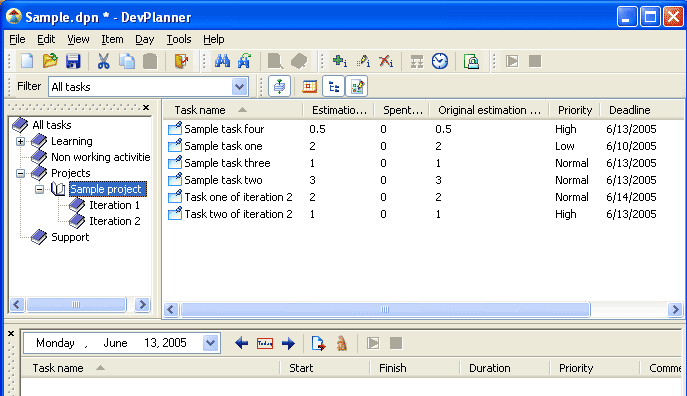Add item with the green plus icon
Image resolution: width=687 pixels, height=396 pixels.
point(340,61)
